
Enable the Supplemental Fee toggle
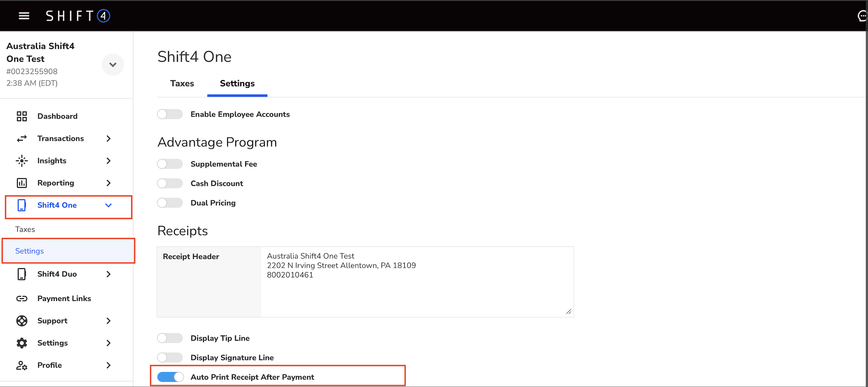click(x=170, y=164)
